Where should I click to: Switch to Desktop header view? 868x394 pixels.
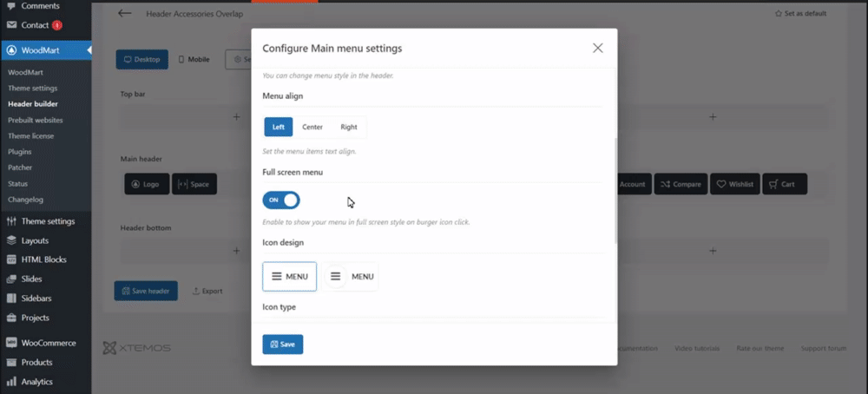click(x=141, y=59)
